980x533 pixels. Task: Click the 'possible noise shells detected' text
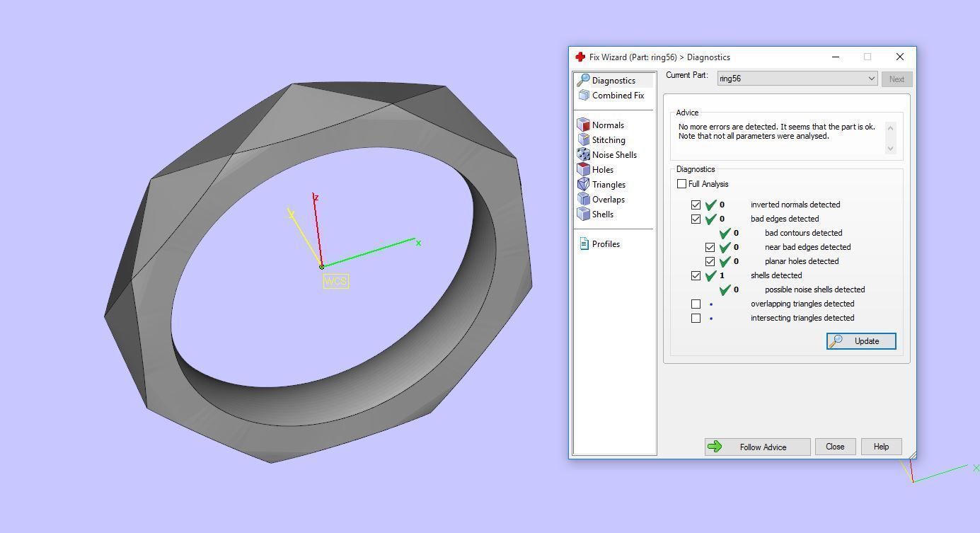click(814, 290)
